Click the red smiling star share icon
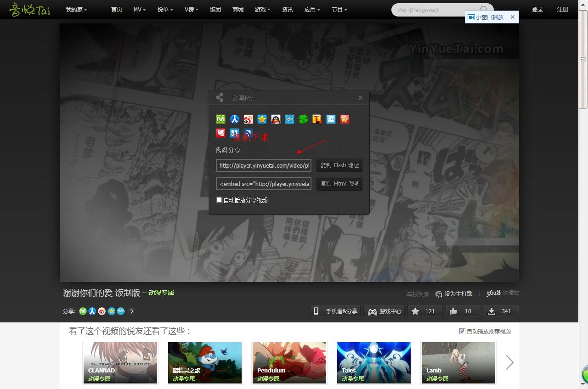Image resolution: width=588 pixels, height=389 pixels. pyautogui.click(x=345, y=119)
